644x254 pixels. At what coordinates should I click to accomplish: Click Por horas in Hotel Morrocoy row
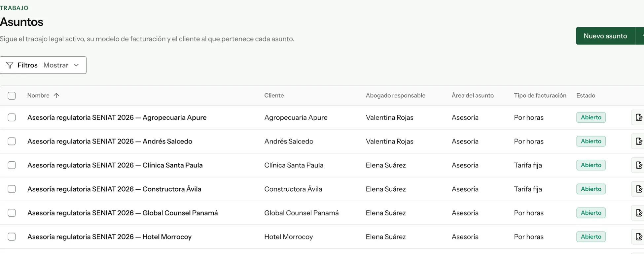coord(528,237)
